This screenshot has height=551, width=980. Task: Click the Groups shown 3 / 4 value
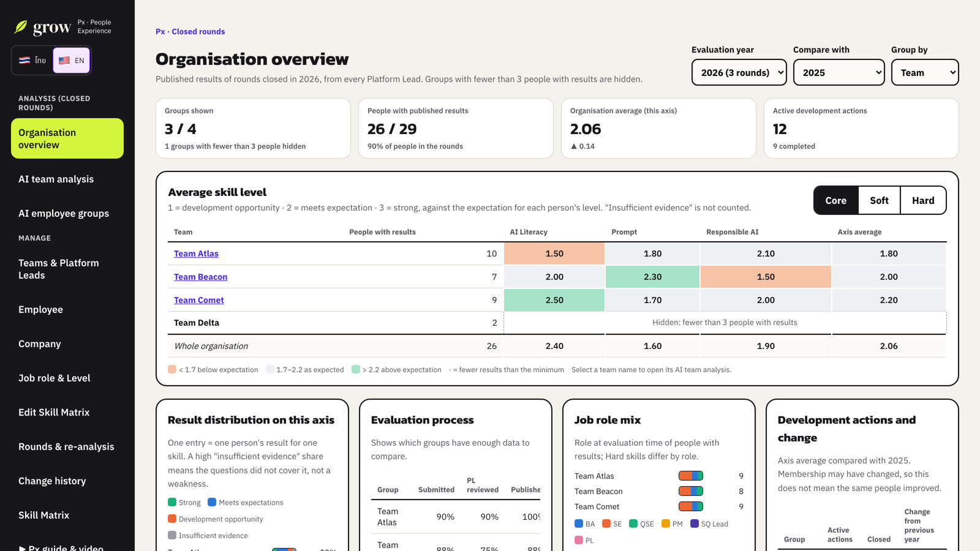(180, 129)
